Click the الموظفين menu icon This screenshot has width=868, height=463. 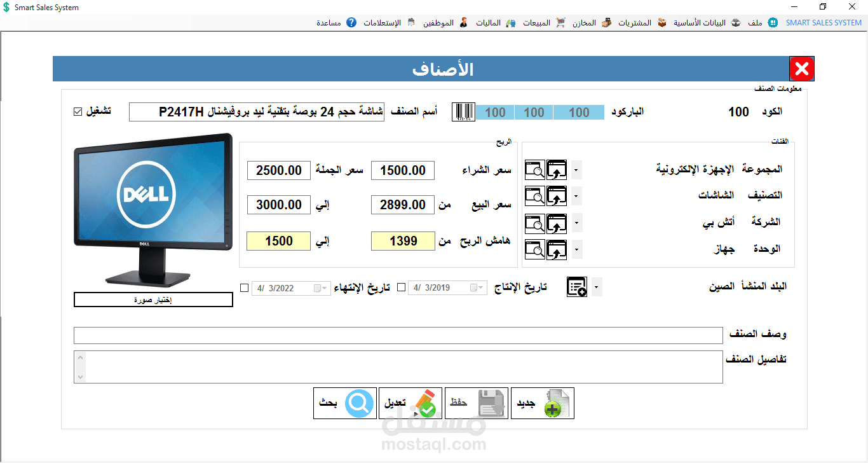(x=410, y=23)
